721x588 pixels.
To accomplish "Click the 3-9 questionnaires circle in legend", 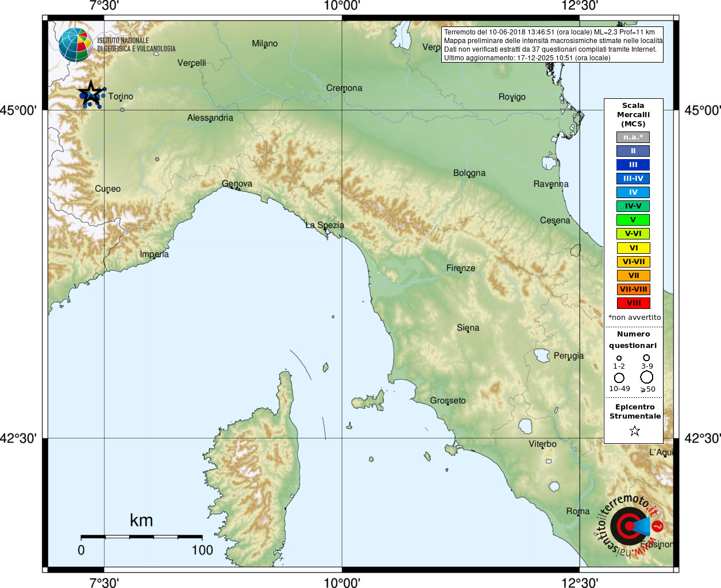I will [x=646, y=358].
